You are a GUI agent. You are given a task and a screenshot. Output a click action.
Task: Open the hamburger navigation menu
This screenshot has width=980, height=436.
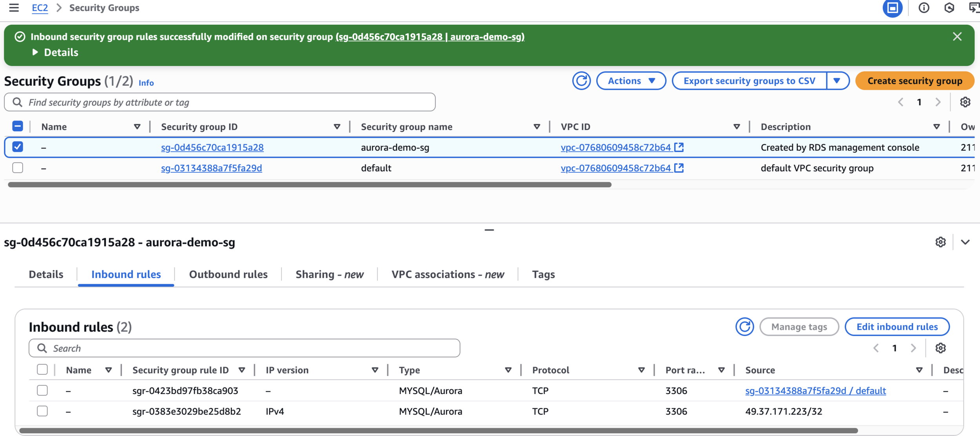click(x=14, y=8)
